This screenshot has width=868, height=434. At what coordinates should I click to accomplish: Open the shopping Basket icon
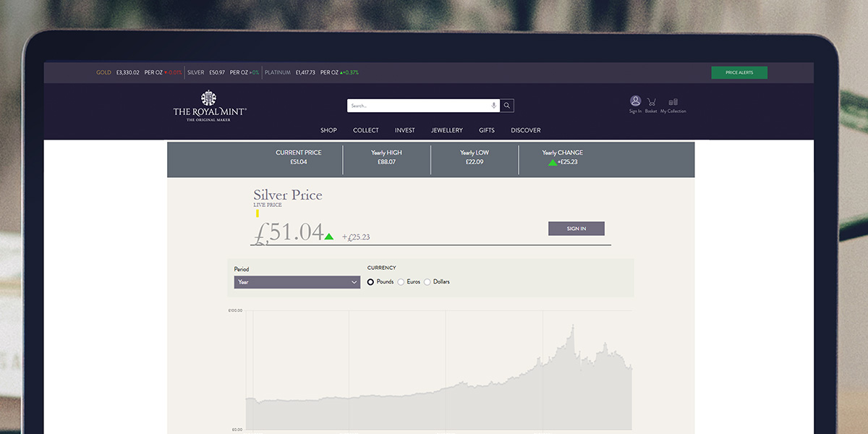[x=651, y=102]
